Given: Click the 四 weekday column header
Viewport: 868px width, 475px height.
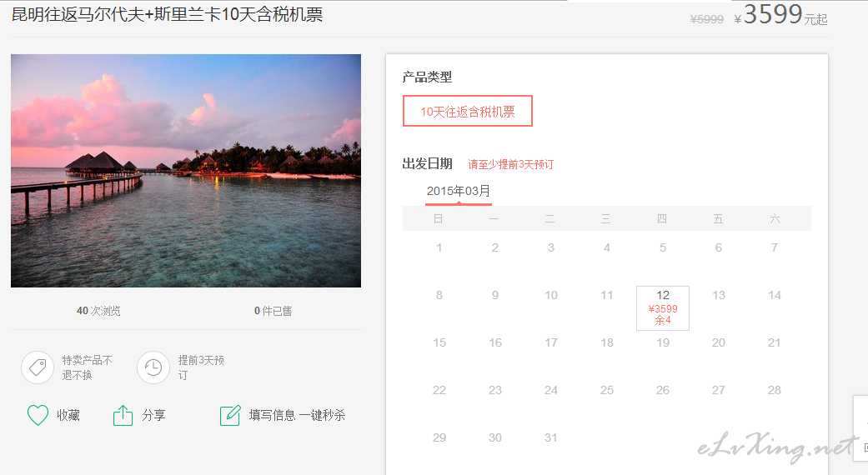Looking at the screenshot, I should click(x=662, y=219).
